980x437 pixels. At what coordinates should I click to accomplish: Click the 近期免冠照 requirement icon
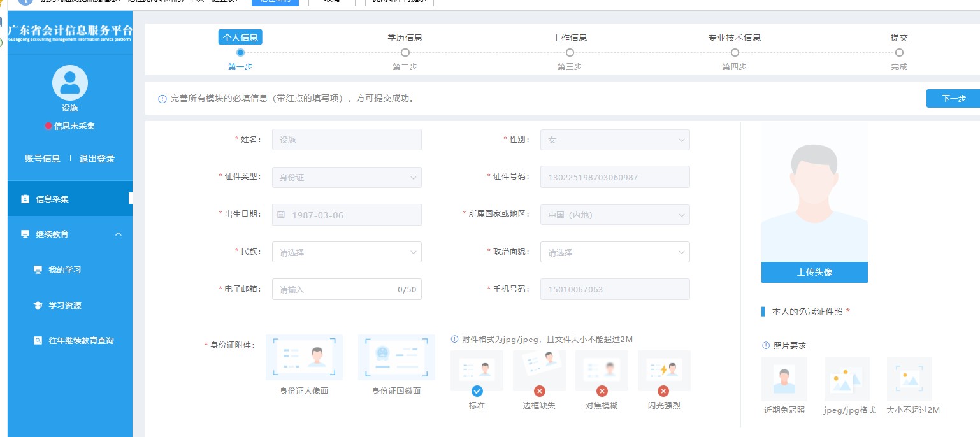784,378
